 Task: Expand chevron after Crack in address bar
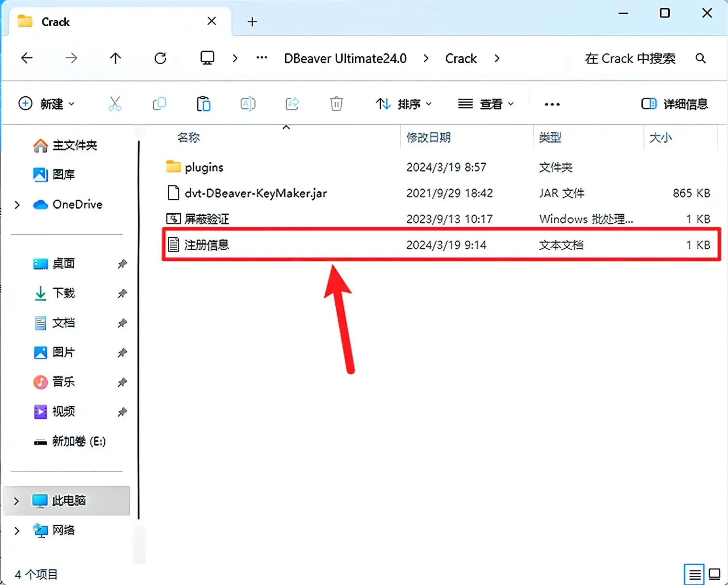point(497,58)
